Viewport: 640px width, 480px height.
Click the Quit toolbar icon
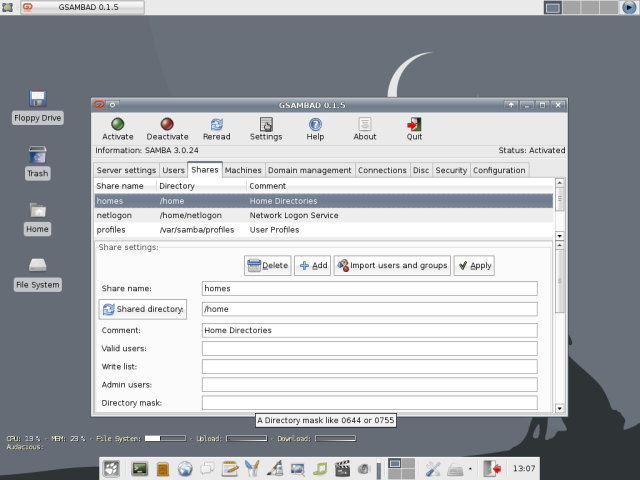(414, 124)
